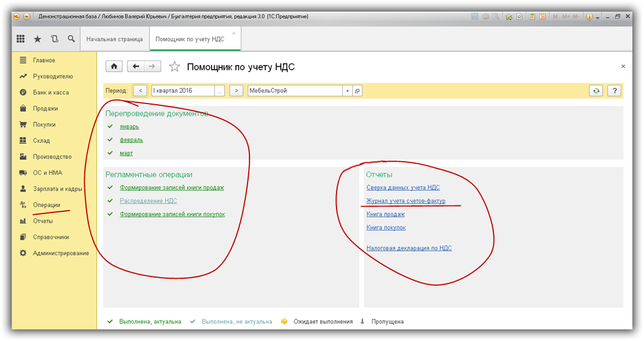The width and height of the screenshot is (644, 341).
Task: Open the sections grid menu icon
Action: 20,38
